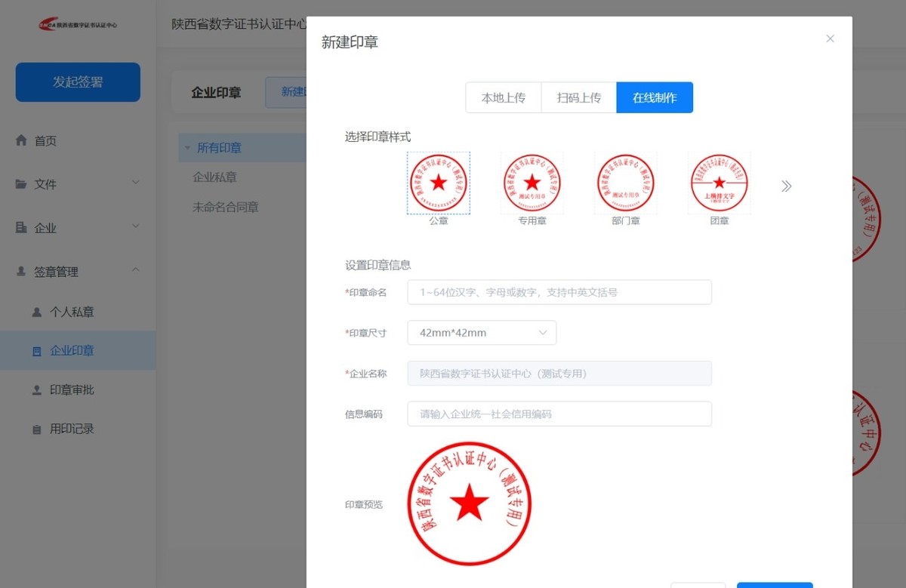Select the 个人私章 personal seal icon
Viewport: 906px width, 588px height.
click(x=36, y=311)
